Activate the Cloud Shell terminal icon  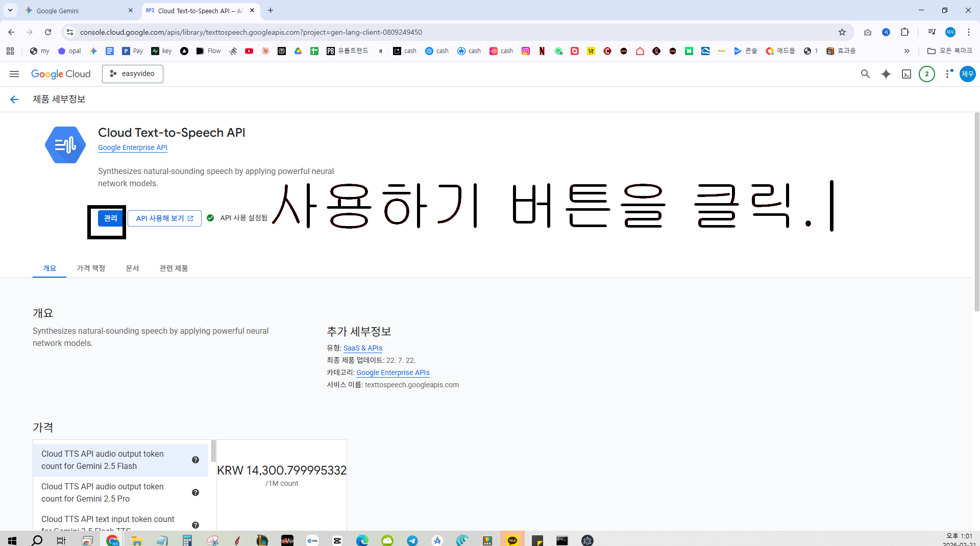coord(906,74)
